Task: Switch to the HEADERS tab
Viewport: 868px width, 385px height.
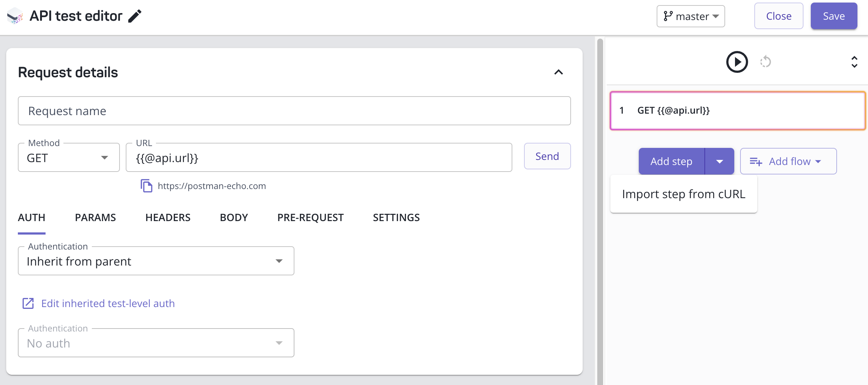Action: point(168,217)
